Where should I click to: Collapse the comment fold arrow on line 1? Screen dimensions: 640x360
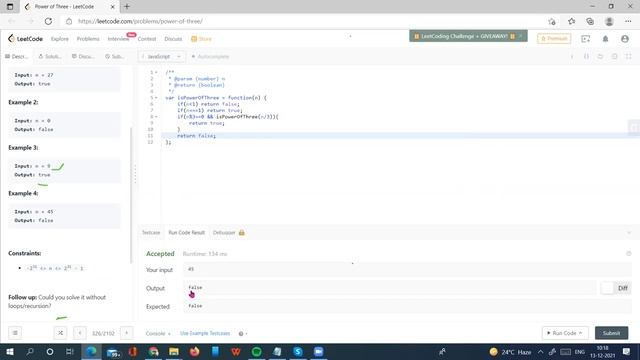pos(156,73)
